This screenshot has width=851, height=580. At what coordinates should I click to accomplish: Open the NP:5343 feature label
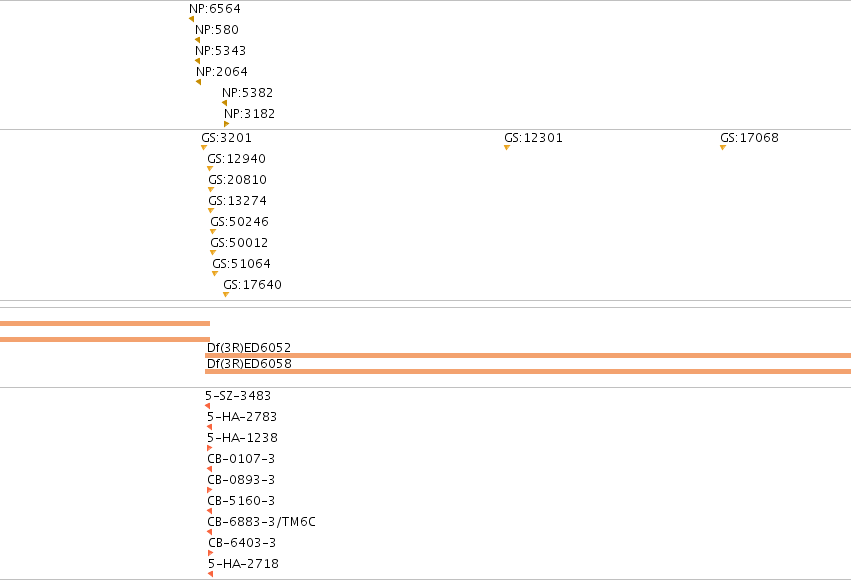[220, 51]
